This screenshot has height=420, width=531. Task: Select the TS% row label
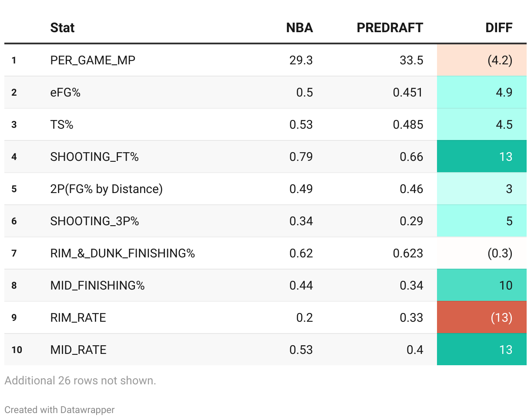(x=62, y=124)
